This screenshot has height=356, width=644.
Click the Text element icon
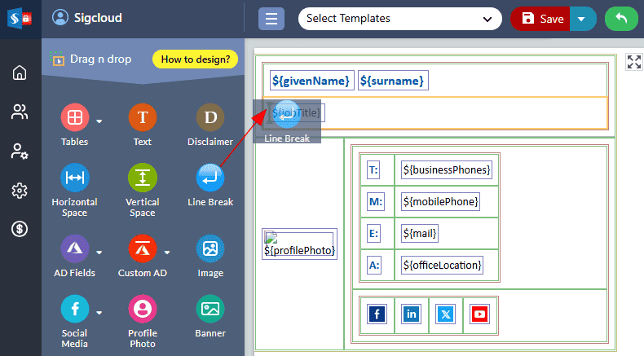click(142, 119)
